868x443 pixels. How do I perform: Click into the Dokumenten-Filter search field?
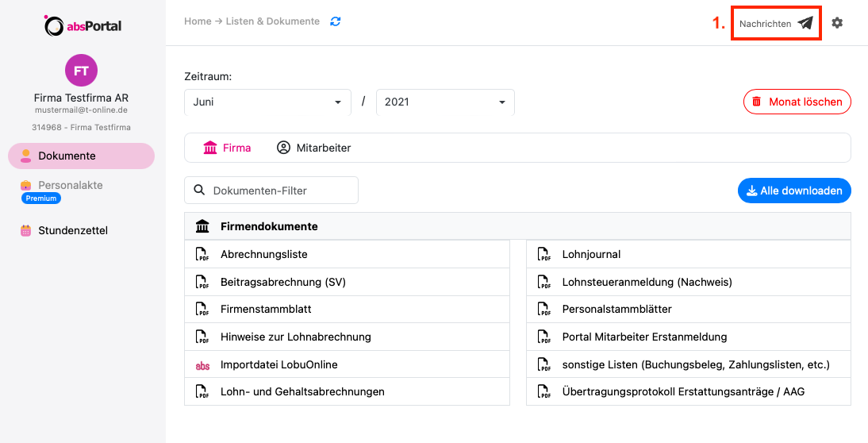click(278, 191)
